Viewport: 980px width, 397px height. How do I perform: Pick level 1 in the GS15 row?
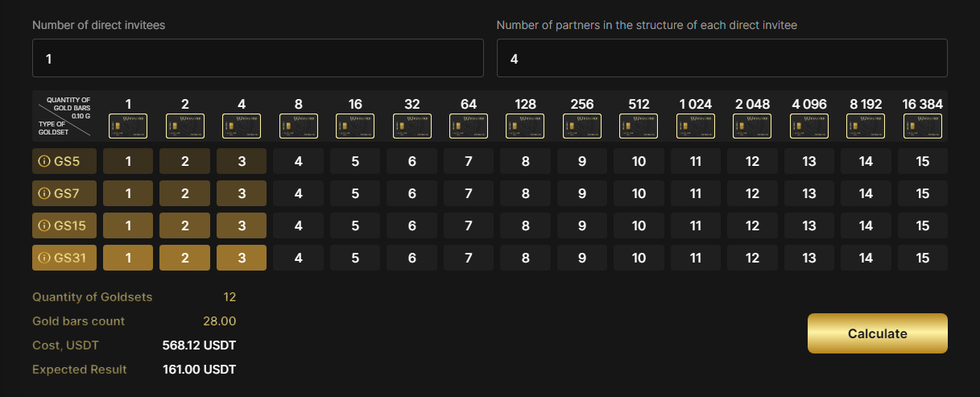pyautogui.click(x=128, y=225)
